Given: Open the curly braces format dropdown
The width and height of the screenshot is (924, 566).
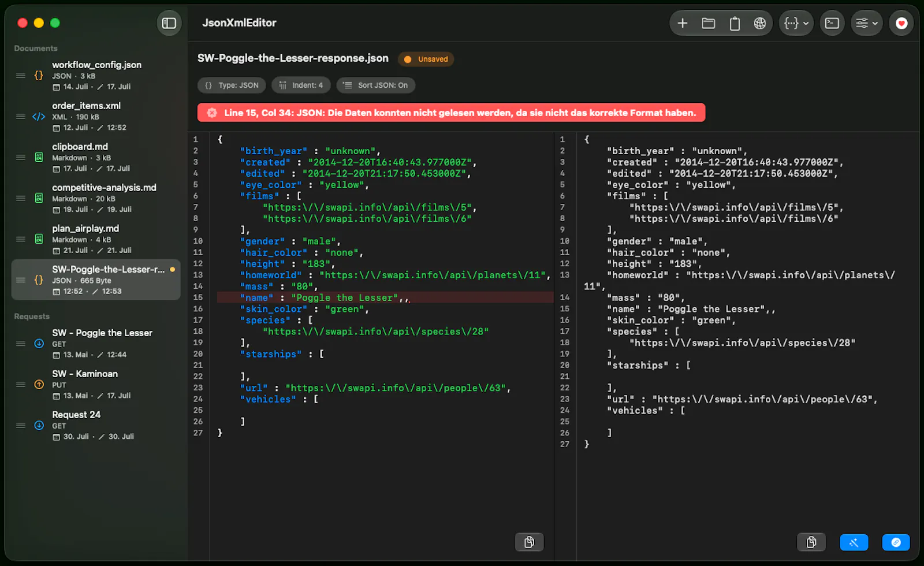Looking at the screenshot, I should (x=796, y=23).
